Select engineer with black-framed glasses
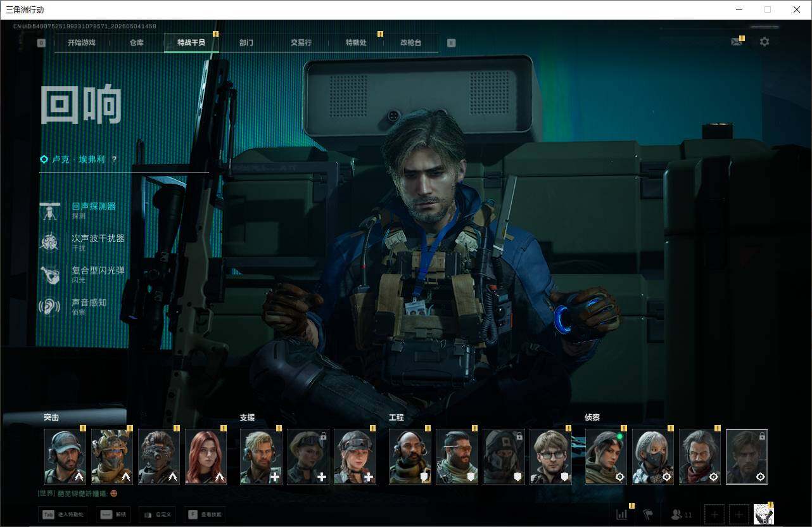 550,457
